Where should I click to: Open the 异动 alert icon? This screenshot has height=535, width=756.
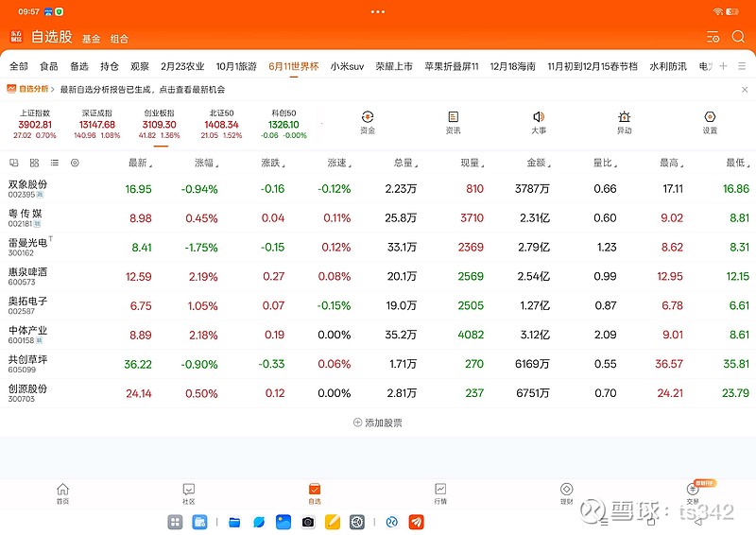coord(625,123)
